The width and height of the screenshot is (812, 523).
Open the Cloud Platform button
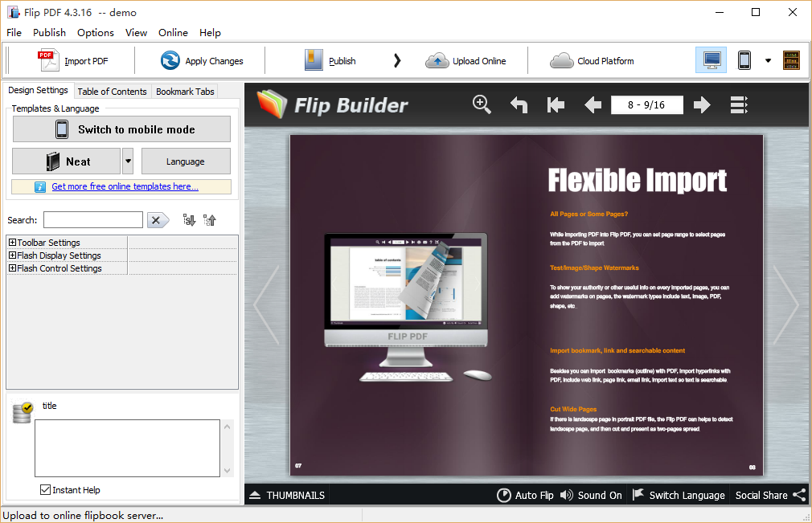(592, 60)
